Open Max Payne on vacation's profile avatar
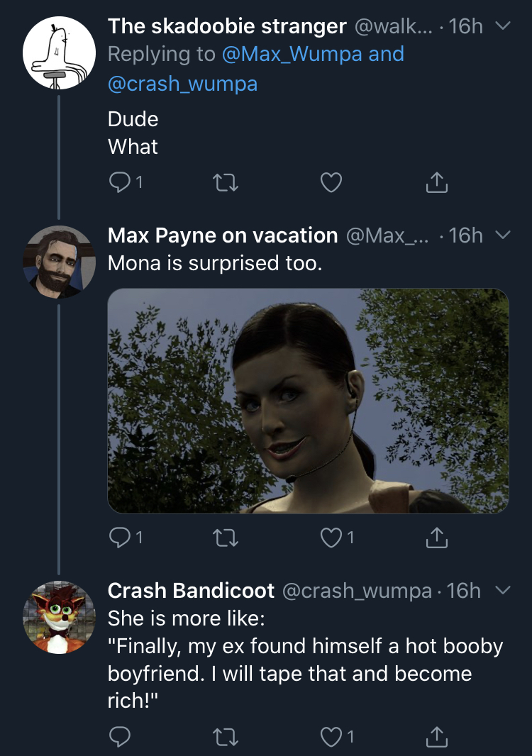Screen dimensions: 532x756 [59, 262]
